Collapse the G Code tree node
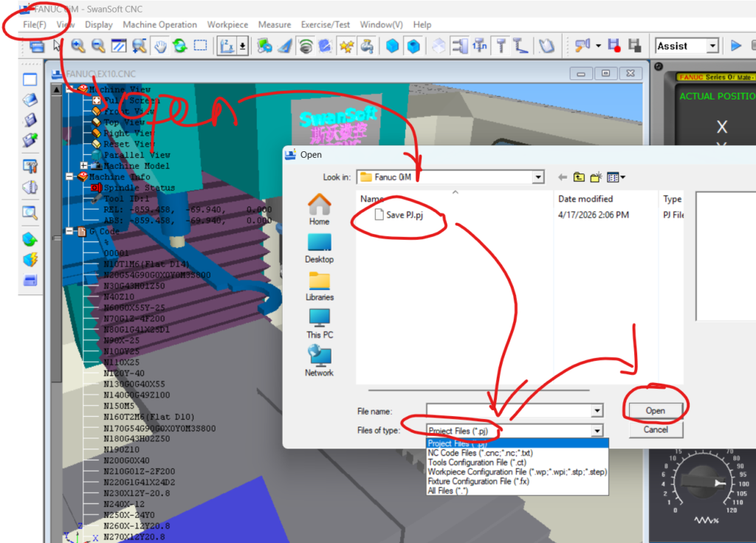Image resolution: width=756 pixels, height=543 pixels. click(70, 231)
